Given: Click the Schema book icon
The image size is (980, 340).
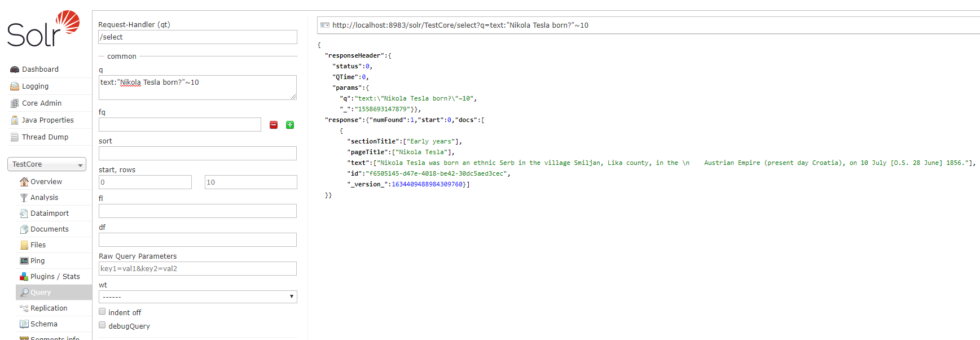Looking at the screenshot, I should [x=24, y=324].
